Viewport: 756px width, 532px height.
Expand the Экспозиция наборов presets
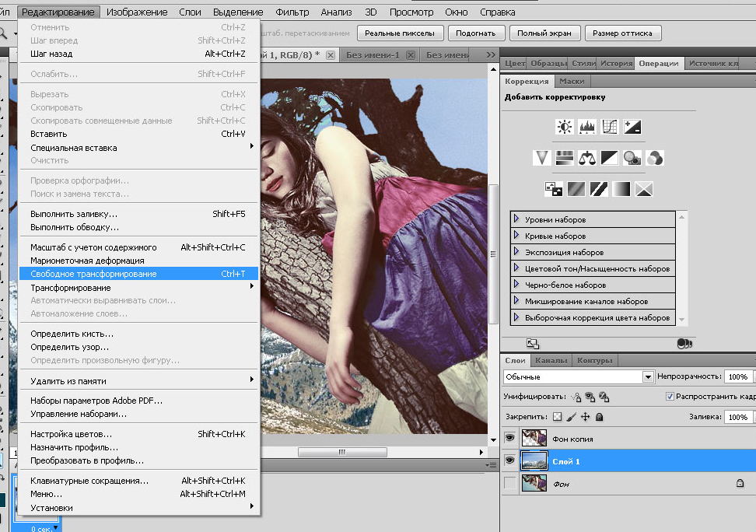click(x=516, y=251)
